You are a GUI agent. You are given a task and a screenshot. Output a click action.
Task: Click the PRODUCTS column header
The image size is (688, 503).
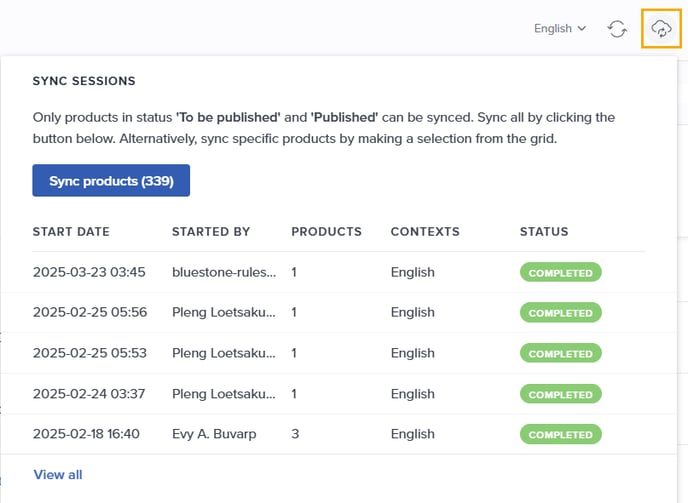pos(326,232)
